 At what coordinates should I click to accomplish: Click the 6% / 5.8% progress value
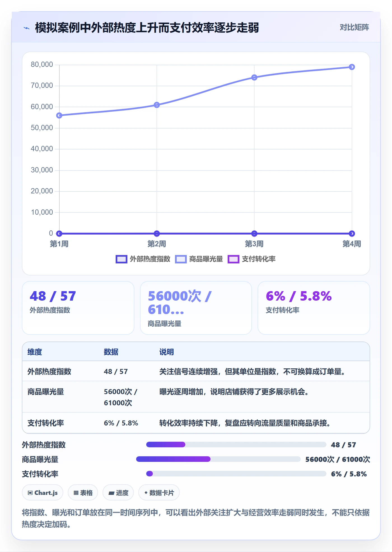pos(349,474)
